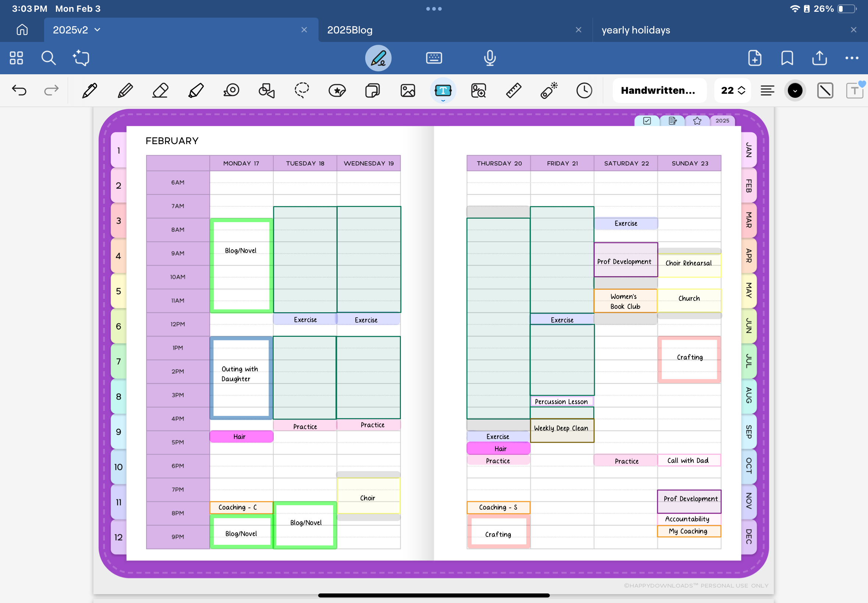Toggle pen editing mode on
Viewport: 868px width, 603px height.
378,58
